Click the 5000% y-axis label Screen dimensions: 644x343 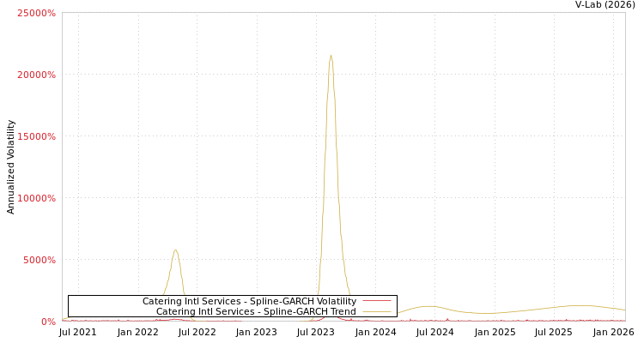coord(39,260)
